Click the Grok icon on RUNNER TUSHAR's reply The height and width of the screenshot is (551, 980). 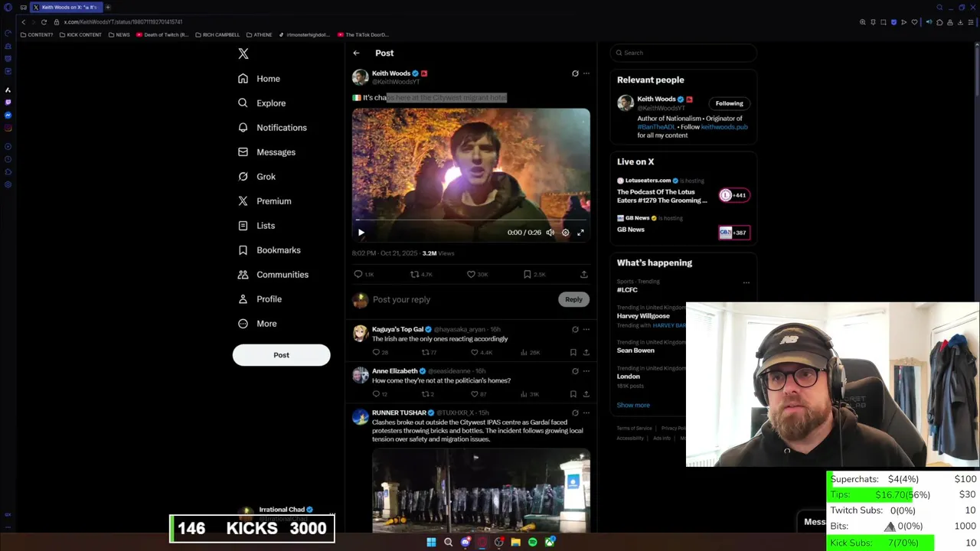(x=575, y=413)
